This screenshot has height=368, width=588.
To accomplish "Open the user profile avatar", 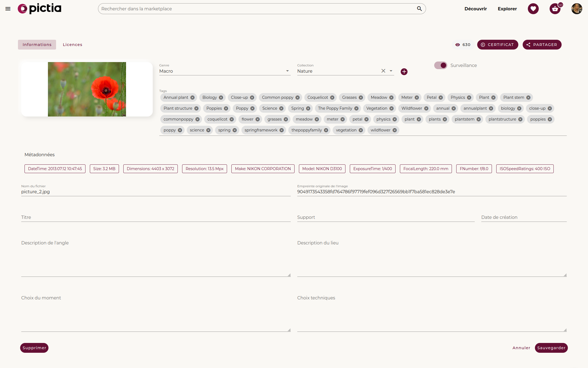I will click(x=577, y=9).
